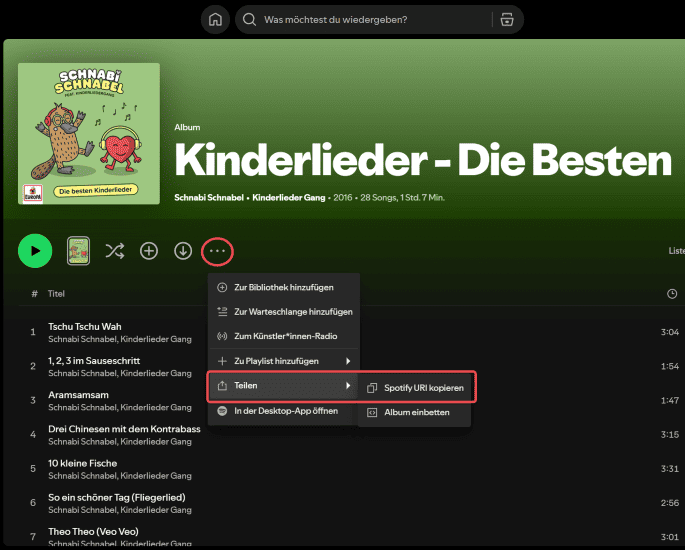Click artist names under 'Aramsamsam'
This screenshot has width=685, height=550.
(x=120, y=408)
